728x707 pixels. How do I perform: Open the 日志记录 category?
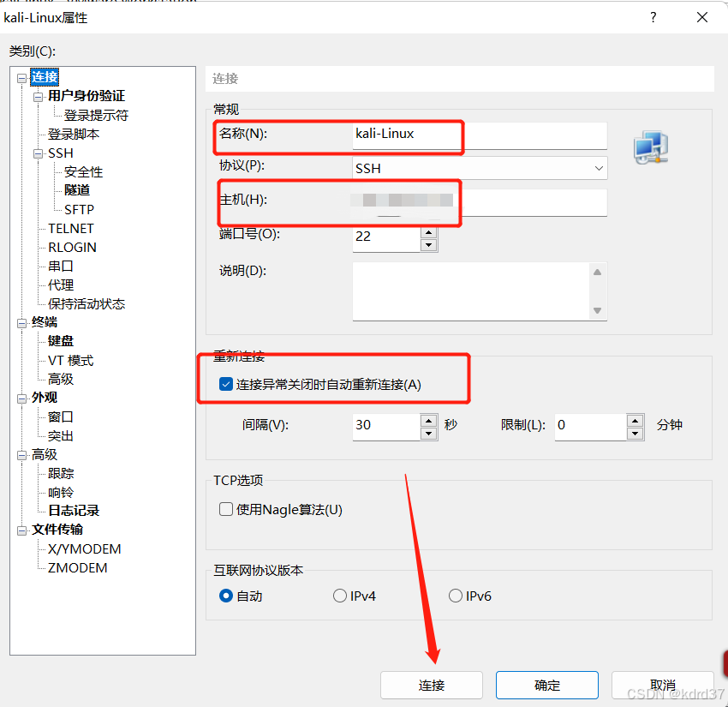coord(74,511)
